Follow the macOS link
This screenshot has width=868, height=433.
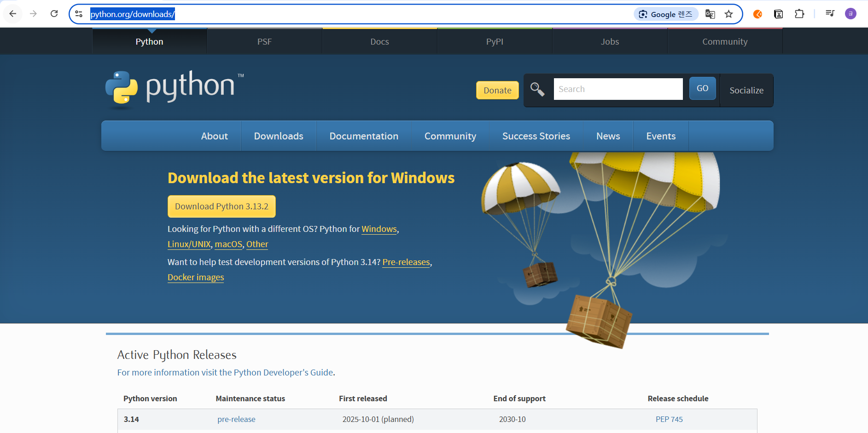coord(228,244)
